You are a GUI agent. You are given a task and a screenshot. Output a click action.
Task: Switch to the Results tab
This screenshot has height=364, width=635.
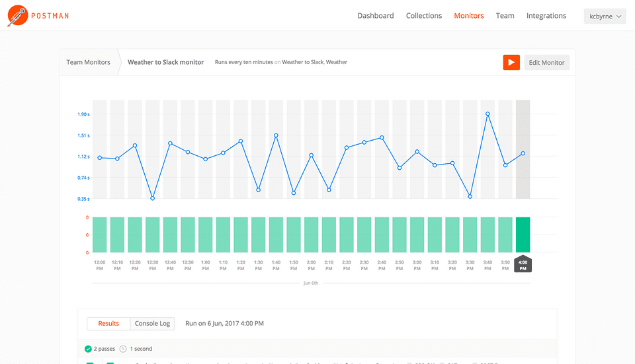(108, 324)
